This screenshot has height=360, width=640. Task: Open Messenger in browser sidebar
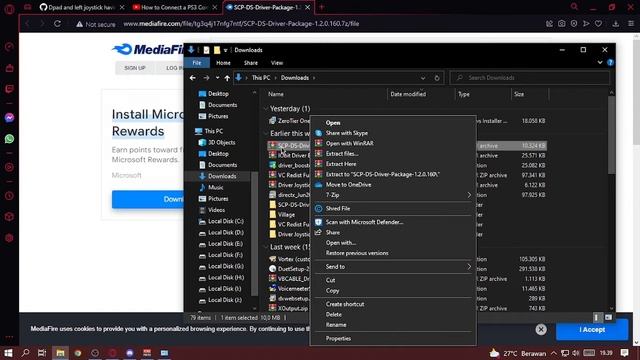pyautogui.click(x=9, y=118)
